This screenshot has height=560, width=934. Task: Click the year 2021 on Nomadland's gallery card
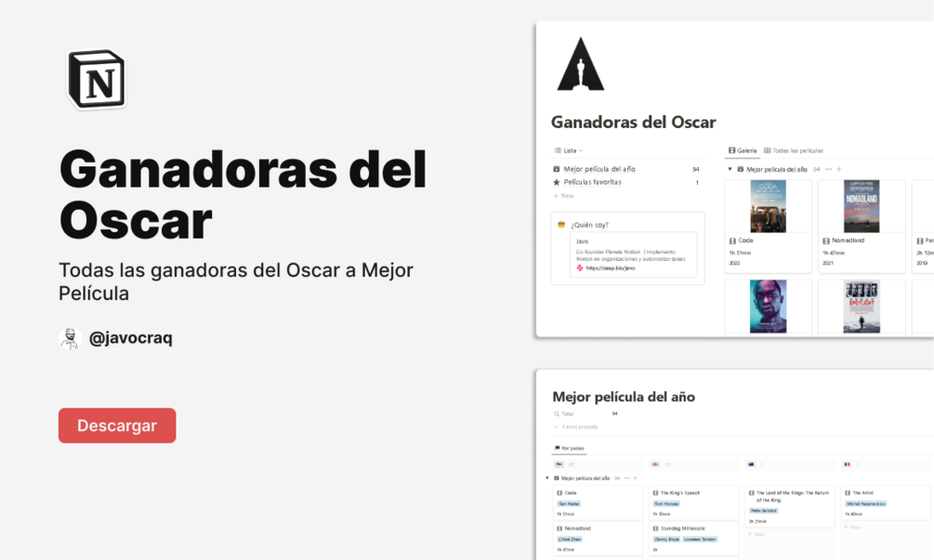coord(828,263)
